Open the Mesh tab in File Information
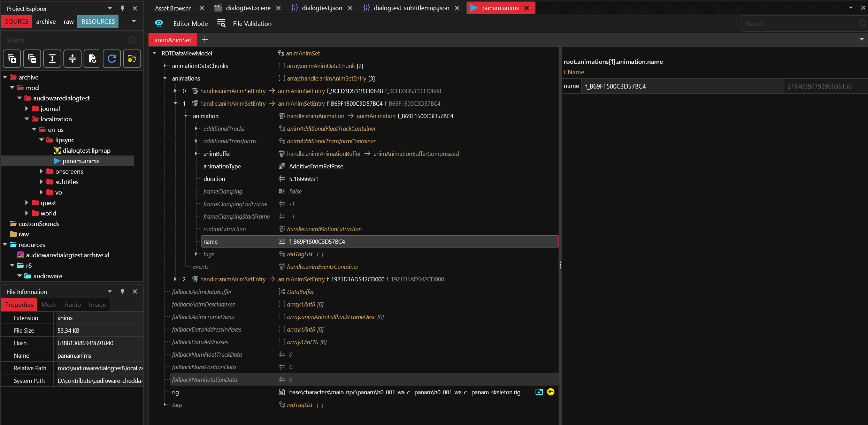Image resolution: width=868 pixels, height=425 pixels. [49, 304]
